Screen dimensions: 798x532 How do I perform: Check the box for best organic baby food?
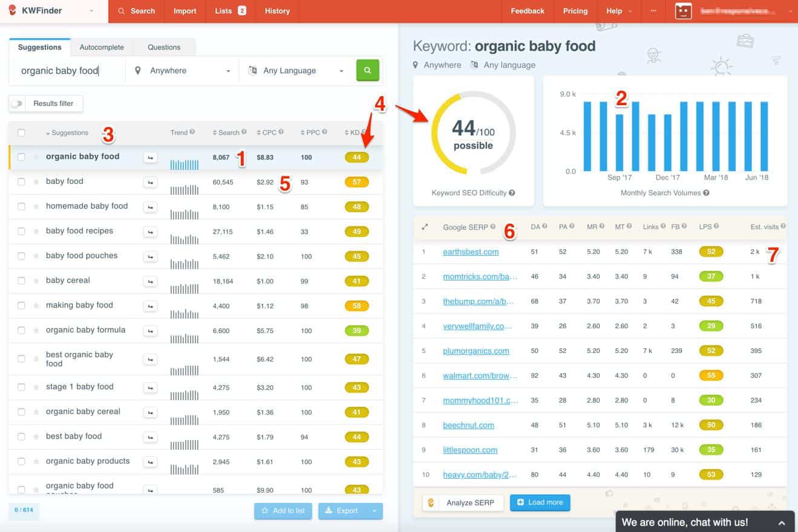(22, 359)
